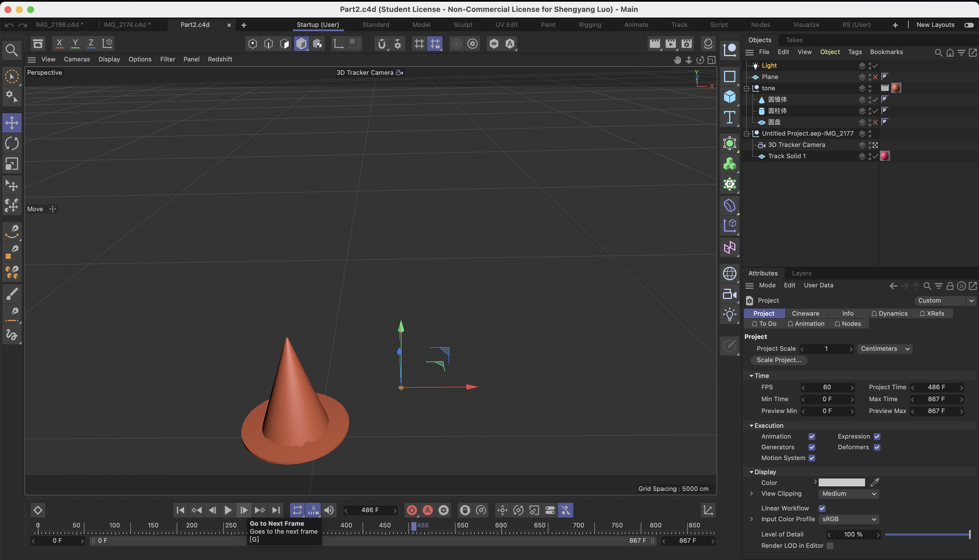Click the Scale Project... button
979x560 pixels.
(x=779, y=360)
